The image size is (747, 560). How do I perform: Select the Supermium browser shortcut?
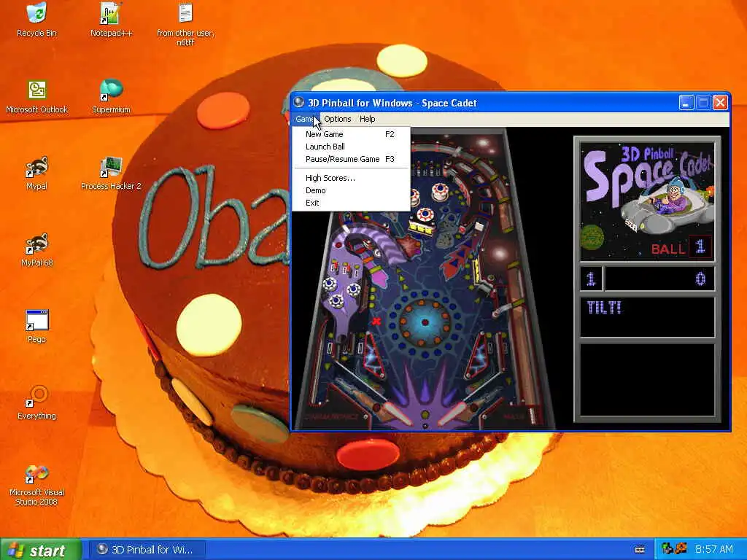(111, 97)
